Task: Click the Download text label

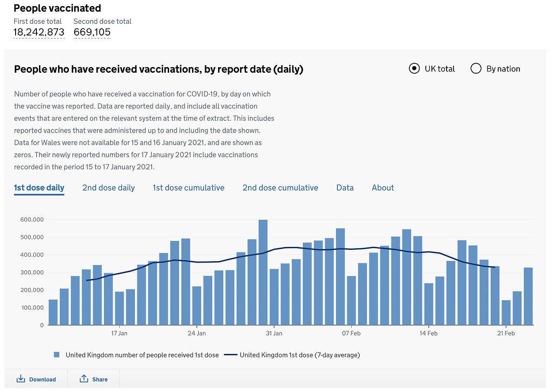Action: (x=42, y=379)
